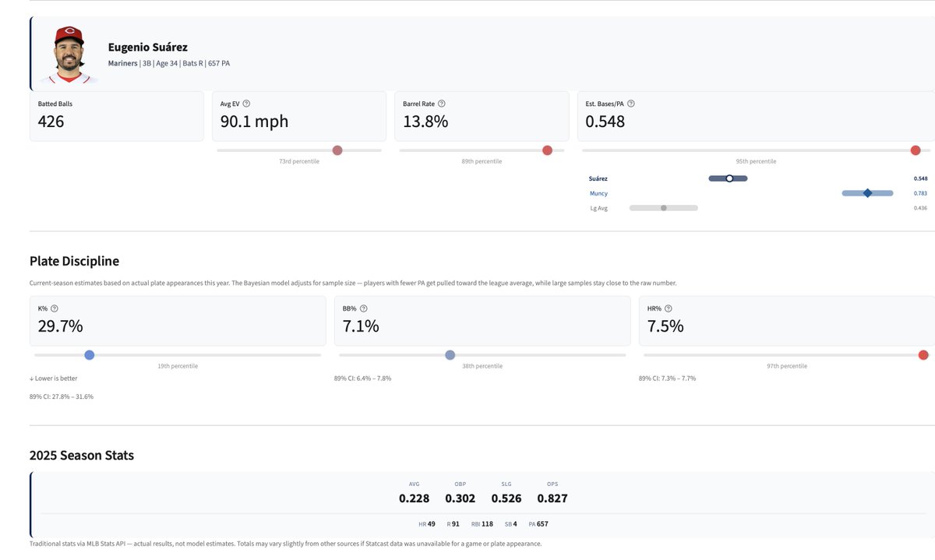This screenshot has width=935, height=560.
Task: Click the 29.7% K% value
Action: [60, 326]
